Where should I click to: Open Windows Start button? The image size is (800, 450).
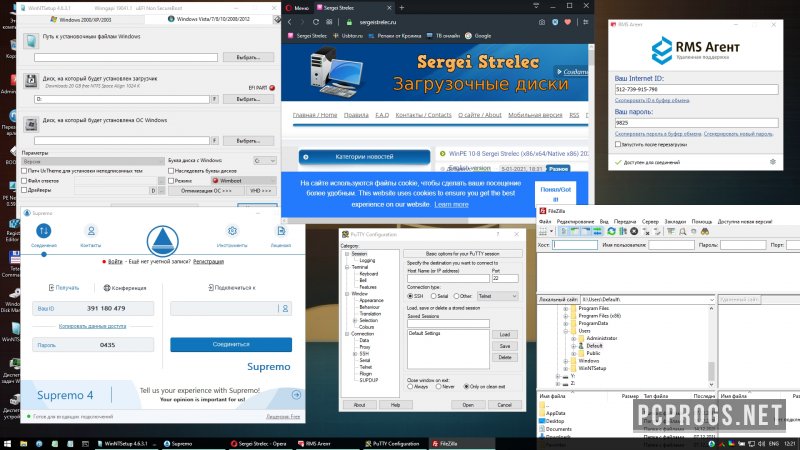[x=7, y=444]
